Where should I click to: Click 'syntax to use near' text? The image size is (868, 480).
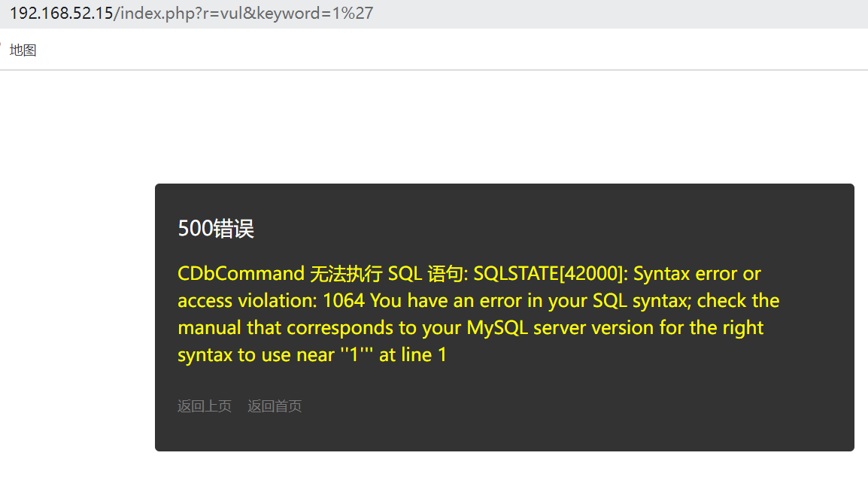point(256,355)
